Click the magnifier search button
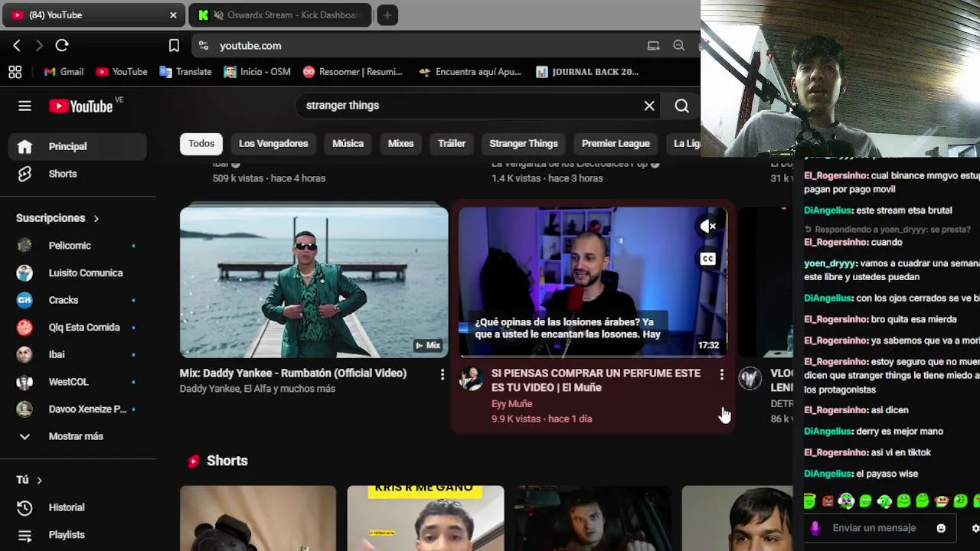Image resolution: width=980 pixels, height=551 pixels. pos(681,106)
